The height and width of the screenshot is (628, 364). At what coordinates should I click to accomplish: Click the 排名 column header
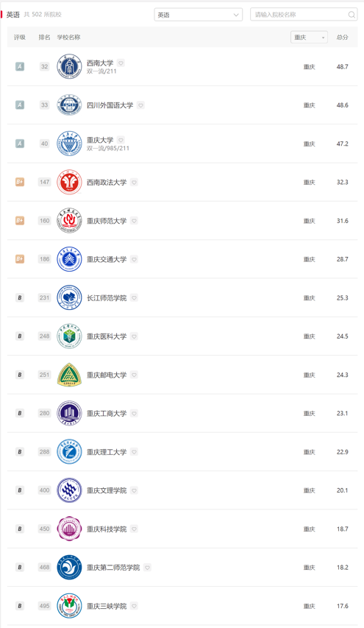44,38
